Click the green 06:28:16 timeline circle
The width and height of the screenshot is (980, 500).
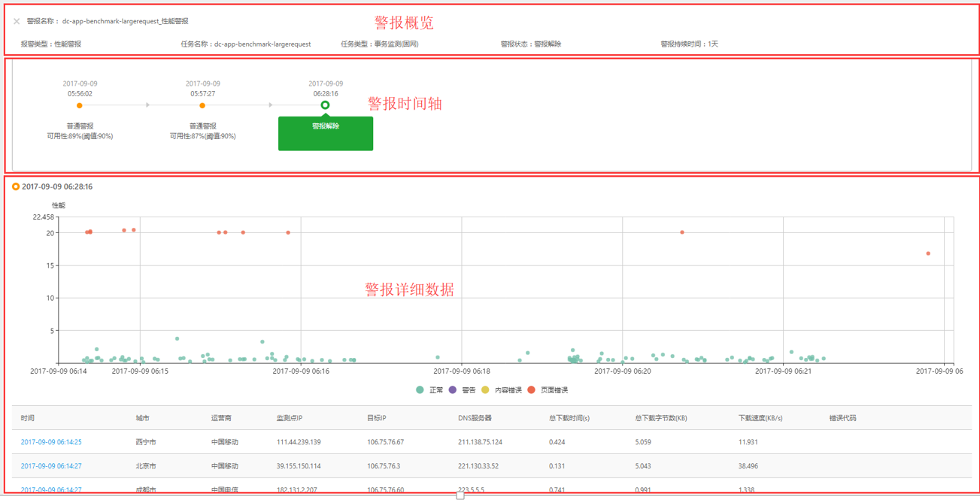pos(325,105)
